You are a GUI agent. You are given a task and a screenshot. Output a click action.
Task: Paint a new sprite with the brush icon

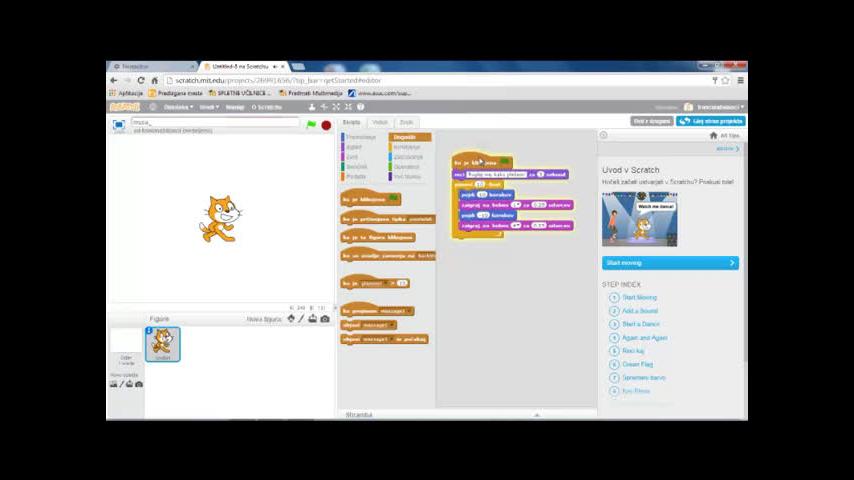tap(302, 319)
